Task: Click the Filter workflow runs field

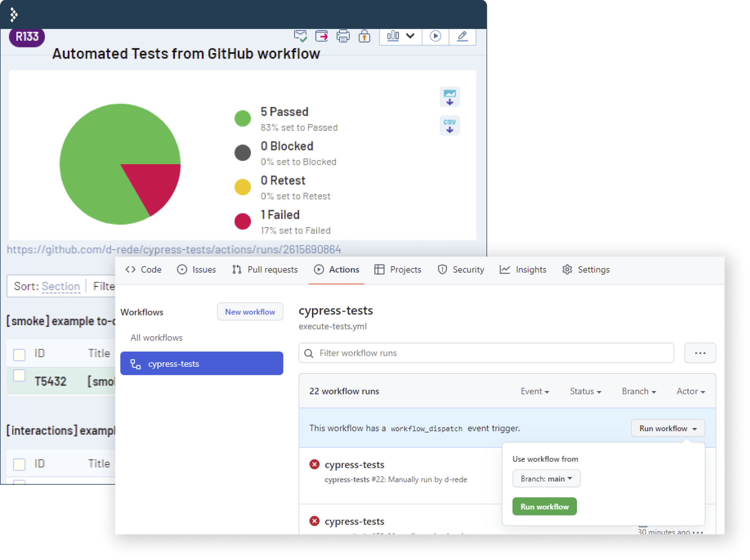Action: (486, 353)
